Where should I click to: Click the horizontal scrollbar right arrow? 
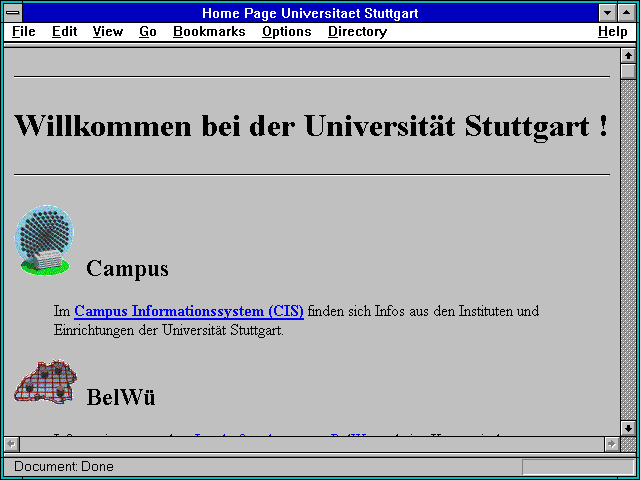pyautogui.click(x=611, y=444)
